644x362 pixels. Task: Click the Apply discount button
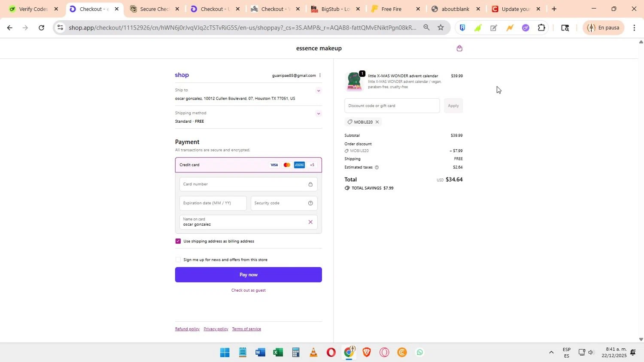pyautogui.click(x=453, y=106)
